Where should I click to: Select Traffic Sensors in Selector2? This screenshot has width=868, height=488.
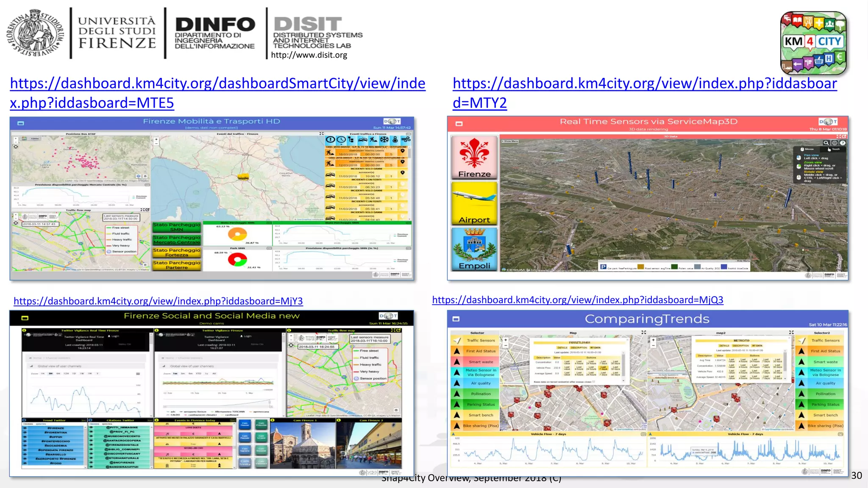pos(820,341)
